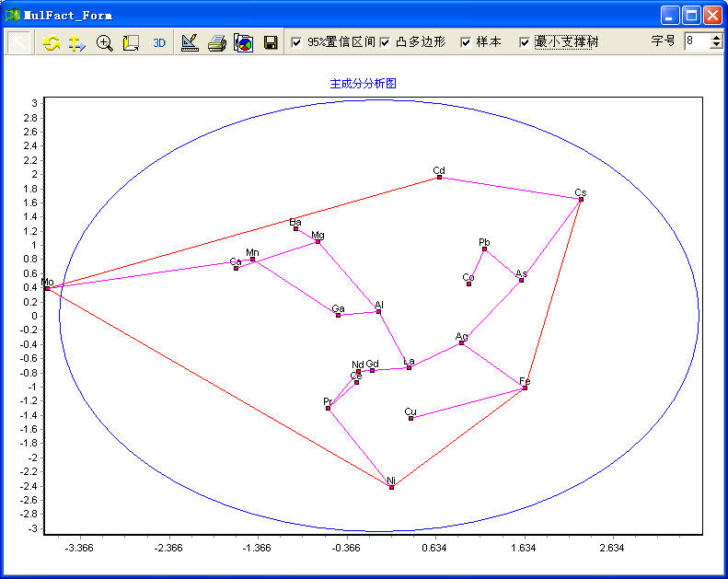Click the yellow swap/refresh arrows icon
728x579 pixels.
pos(51,43)
